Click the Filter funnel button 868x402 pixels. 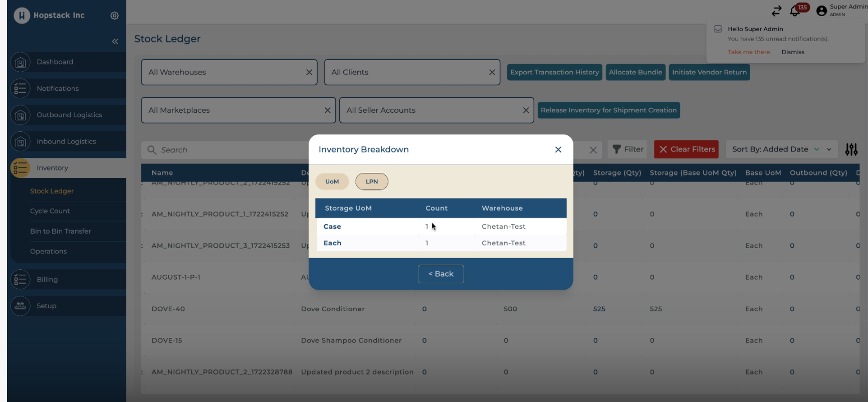pyautogui.click(x=627, y=149)
